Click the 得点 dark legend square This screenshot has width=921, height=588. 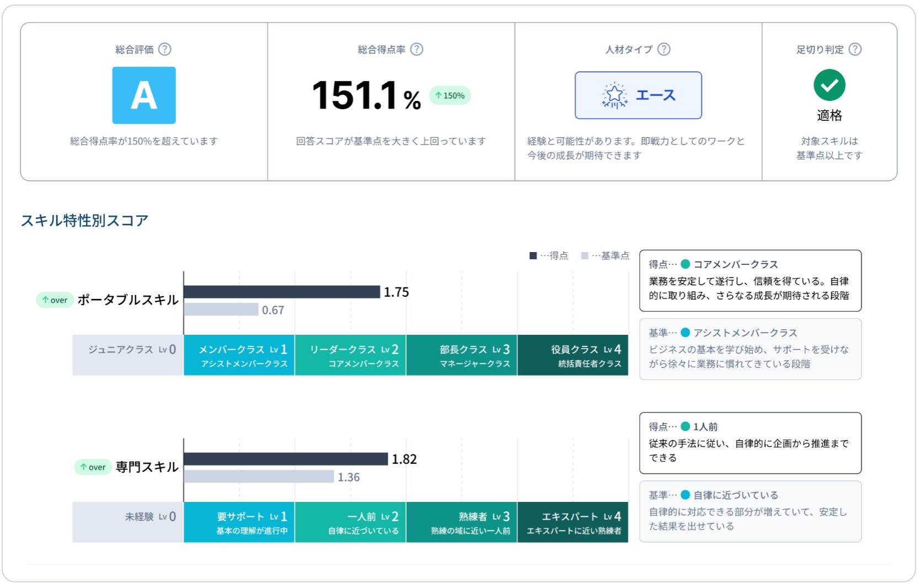[x=533, y=255]
